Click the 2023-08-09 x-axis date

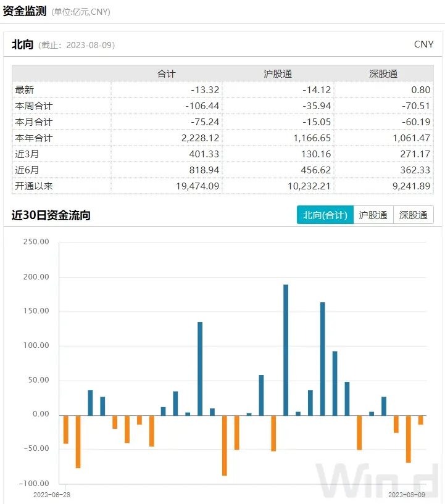pos(407,495)
